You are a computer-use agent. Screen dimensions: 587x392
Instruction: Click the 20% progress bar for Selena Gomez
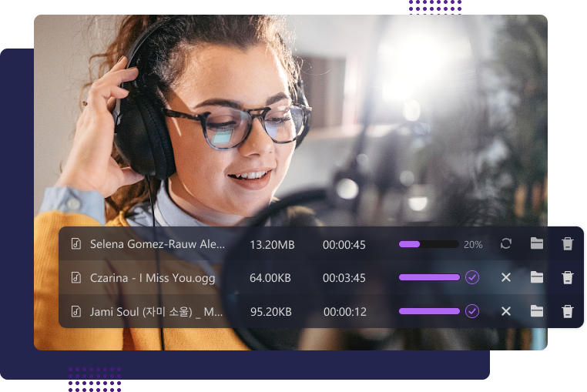coord(428,244)
